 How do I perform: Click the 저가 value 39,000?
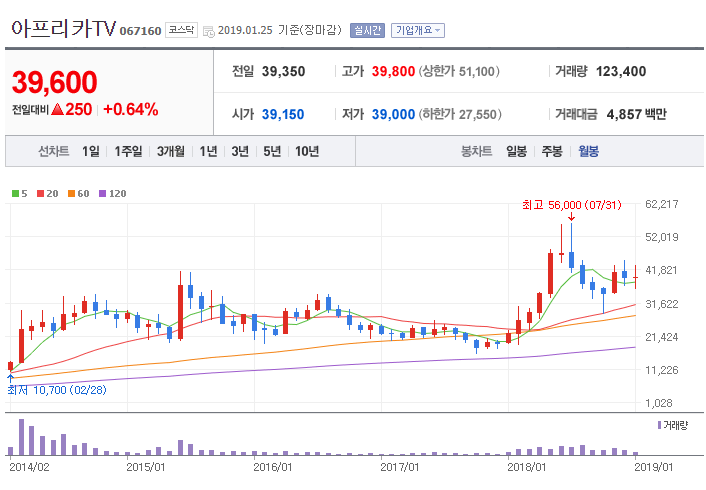click(393, 114)
